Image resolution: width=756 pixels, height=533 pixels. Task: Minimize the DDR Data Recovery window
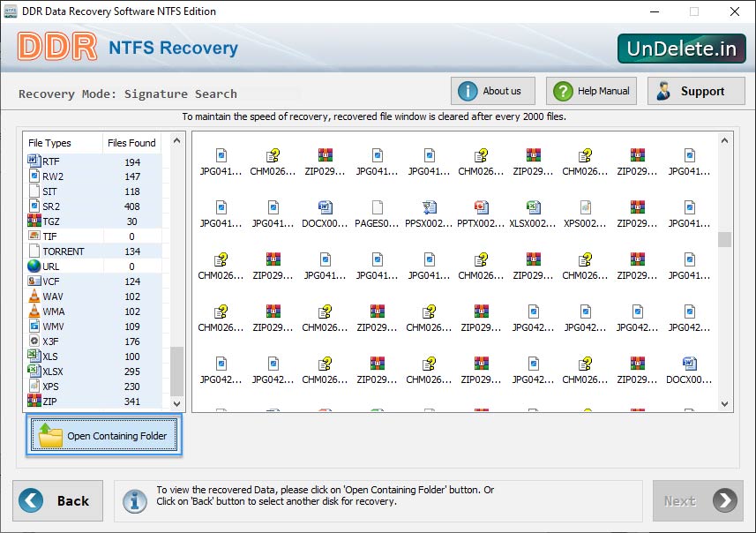[x=655, y=11]
